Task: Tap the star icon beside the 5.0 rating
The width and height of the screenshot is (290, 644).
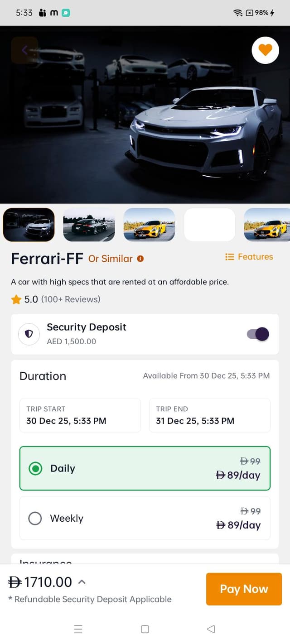Action: [17, 299]
